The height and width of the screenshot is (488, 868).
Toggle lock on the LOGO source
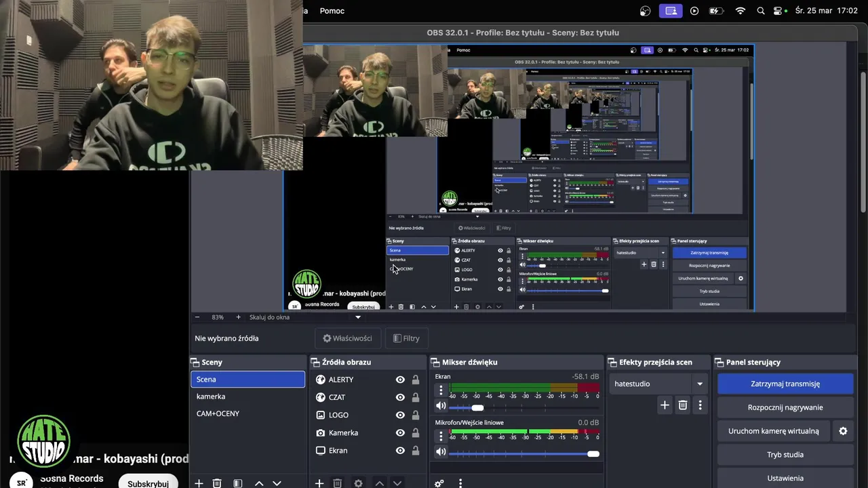click(x=416, y=415)
